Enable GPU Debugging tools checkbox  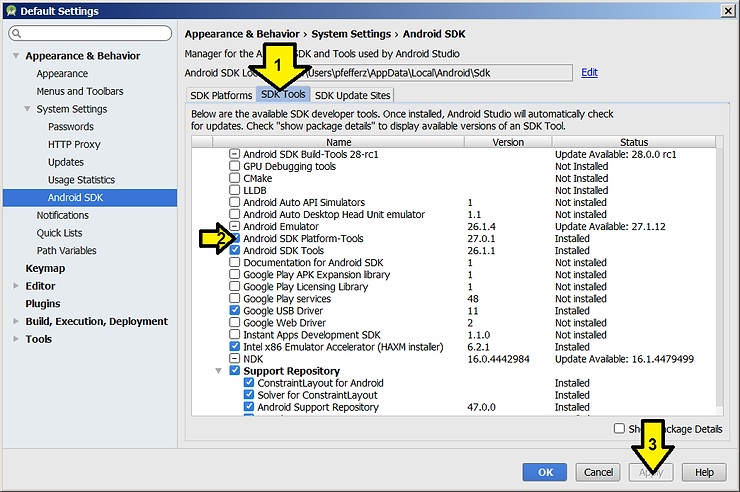235,166
